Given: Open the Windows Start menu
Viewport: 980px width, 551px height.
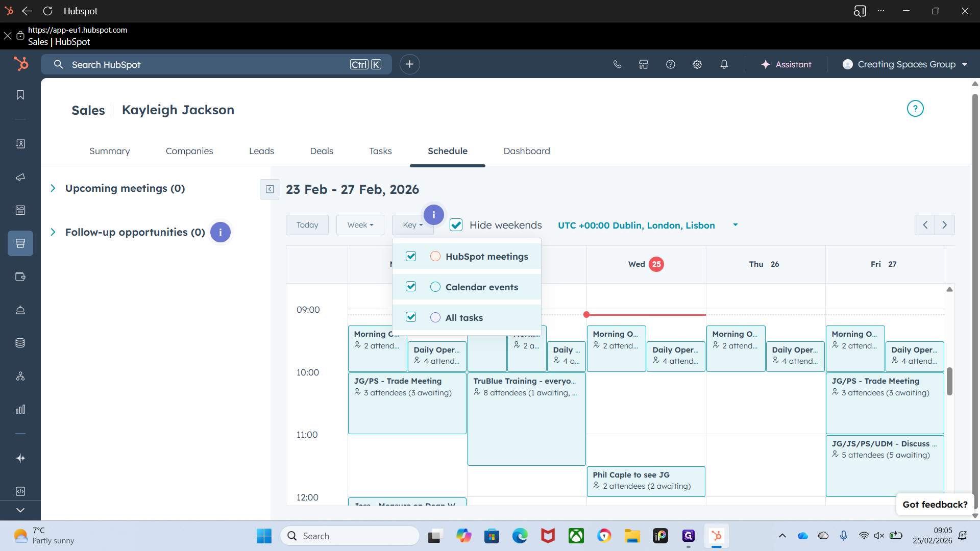Looking at the screenshot, I should 264,536.
